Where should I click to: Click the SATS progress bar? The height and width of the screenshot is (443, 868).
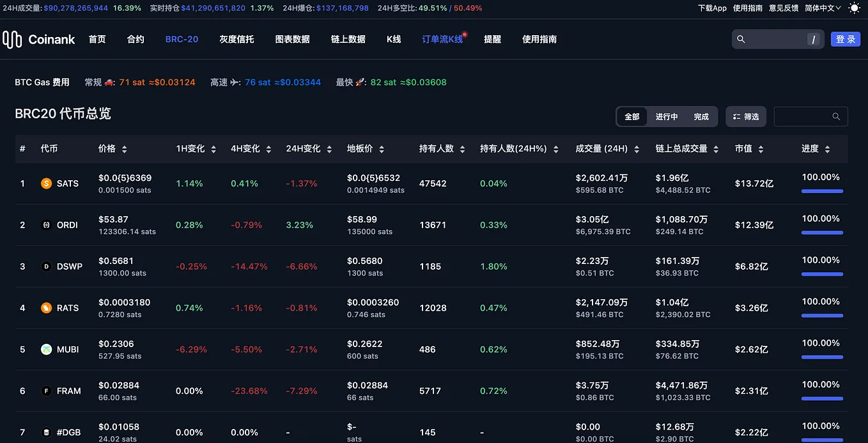[822, 191]
